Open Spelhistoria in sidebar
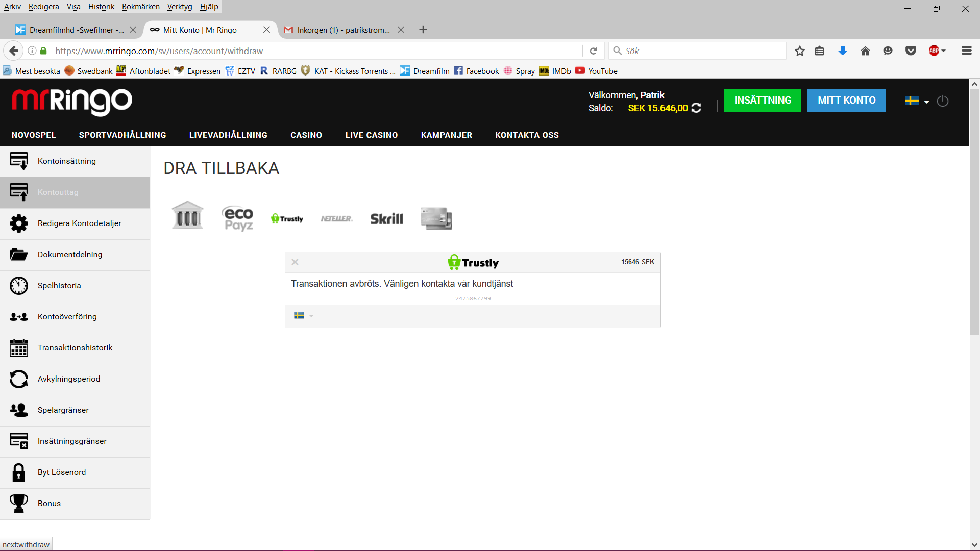Viewport: 980px width, 551px height. 75,286
